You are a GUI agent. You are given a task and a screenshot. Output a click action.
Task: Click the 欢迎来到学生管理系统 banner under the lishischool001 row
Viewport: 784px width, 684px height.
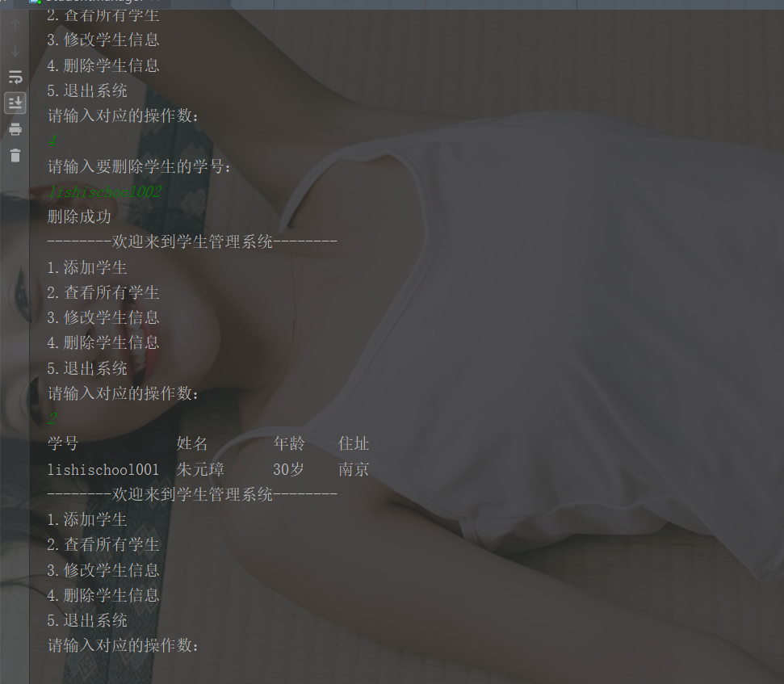[x=192, y=494]
